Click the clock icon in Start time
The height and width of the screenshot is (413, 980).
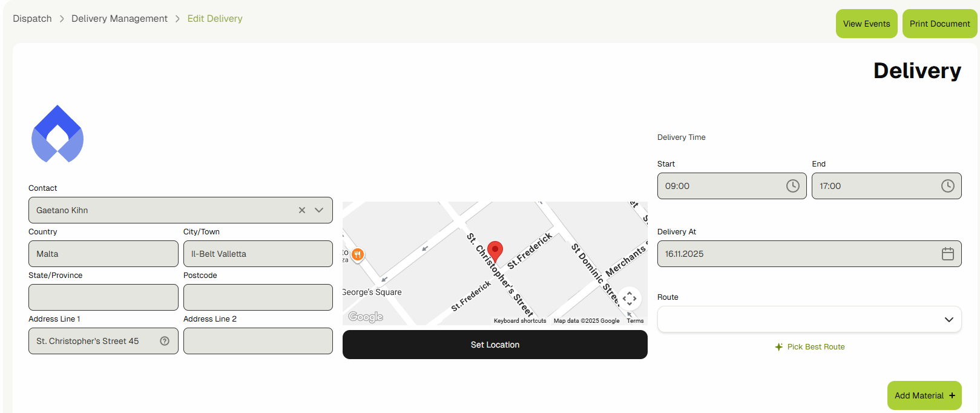(792, 186)
